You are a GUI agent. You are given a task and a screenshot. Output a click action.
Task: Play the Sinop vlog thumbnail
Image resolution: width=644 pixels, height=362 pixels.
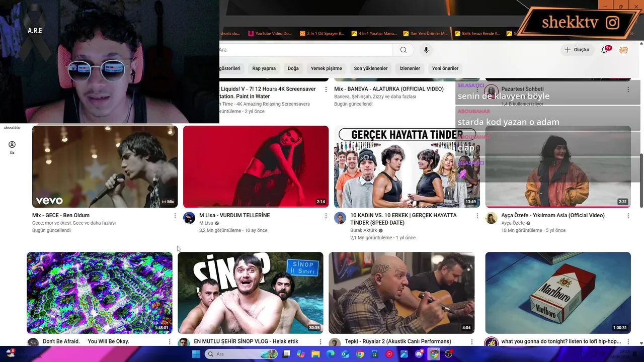click(x=251, y=293)
